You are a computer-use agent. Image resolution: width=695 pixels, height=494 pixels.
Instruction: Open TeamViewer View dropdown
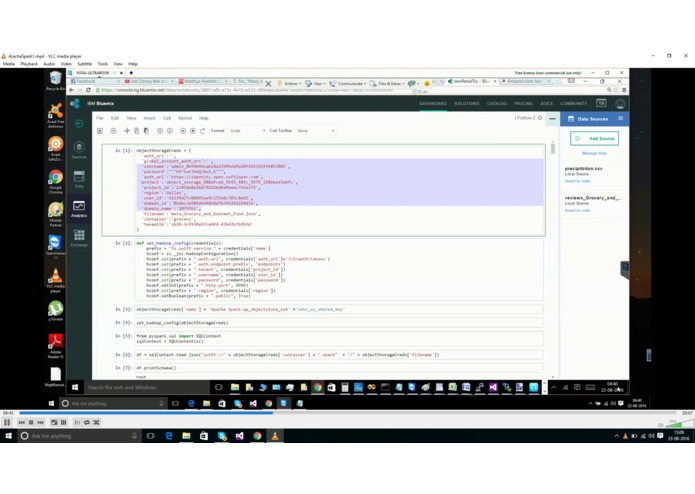coord(316,83)
